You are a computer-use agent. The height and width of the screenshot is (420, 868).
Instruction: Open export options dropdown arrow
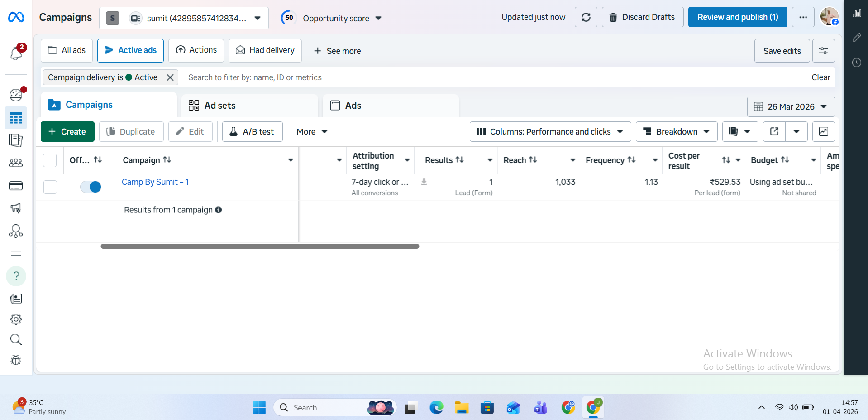[x=796, y=131]
